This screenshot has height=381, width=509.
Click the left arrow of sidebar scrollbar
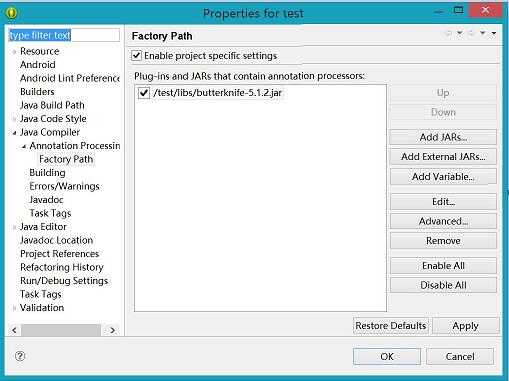pyautogui.click(x=14, y=330)
